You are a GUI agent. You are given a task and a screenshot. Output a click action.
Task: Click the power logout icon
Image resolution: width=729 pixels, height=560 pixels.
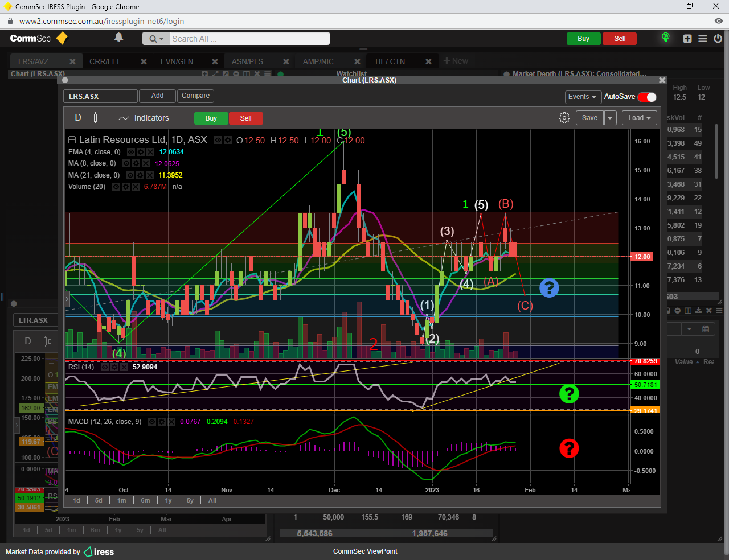[x=718, y=39]
